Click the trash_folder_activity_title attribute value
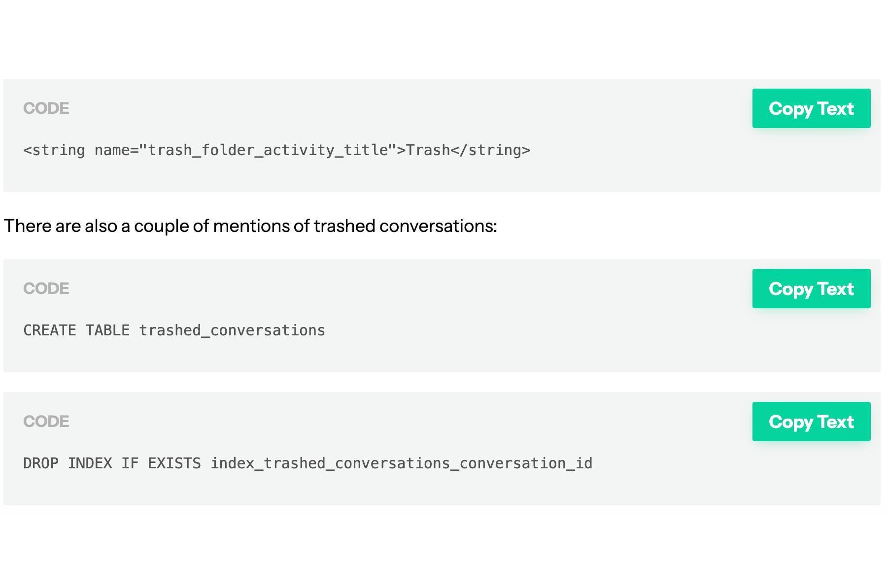The height and width of the screenshot is (588, 888). [x=268, y=150]
